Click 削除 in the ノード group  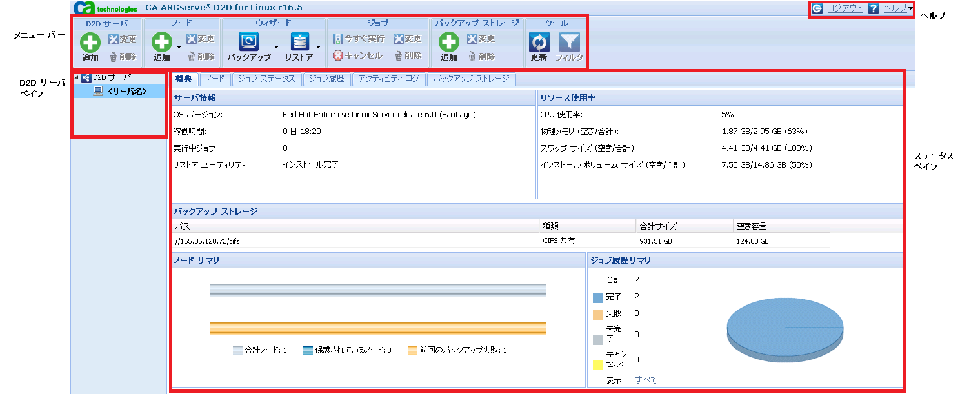pos(200,57)
